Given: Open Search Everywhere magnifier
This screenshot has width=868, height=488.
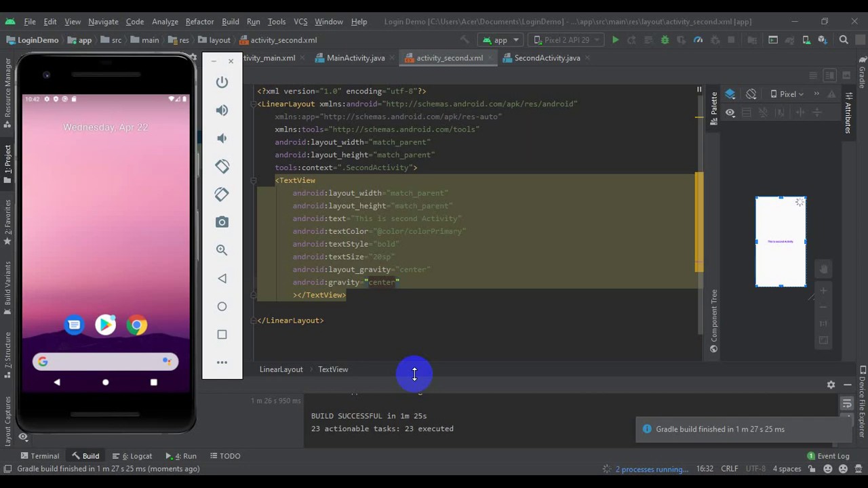Looking at the screenshot, I should coord(844,40).
